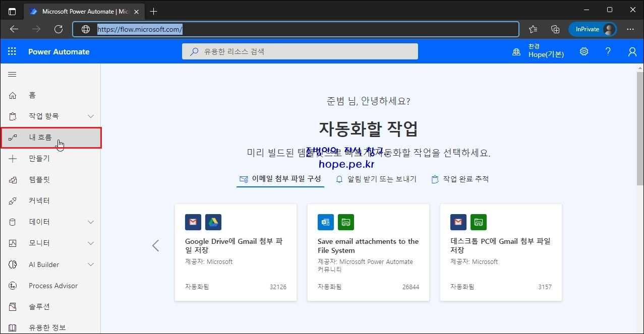Open help via question mark icon

pyautogui.click(x=608, y=51)
